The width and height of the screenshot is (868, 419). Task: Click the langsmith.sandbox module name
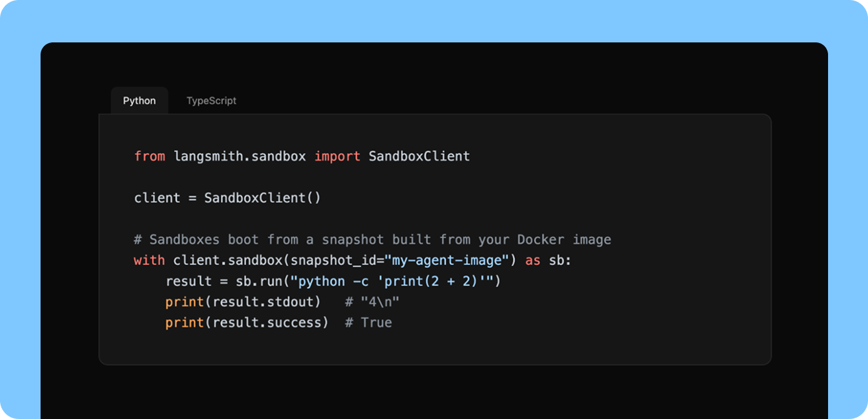point(240,156)
